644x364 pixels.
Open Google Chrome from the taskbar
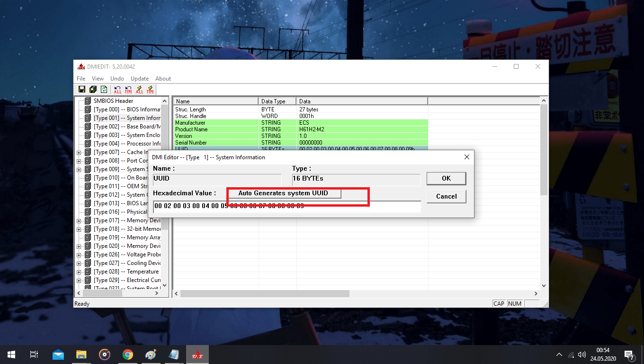point(127,355)
